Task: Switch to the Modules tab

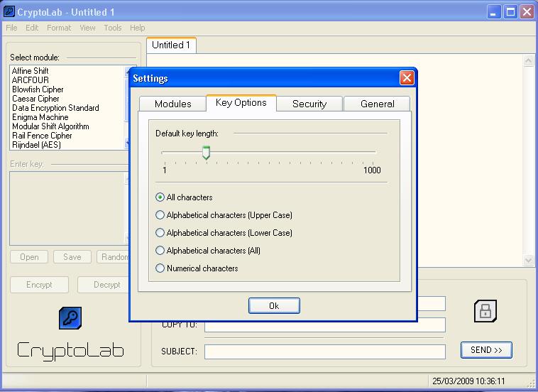Action: [x=172, y=104]
